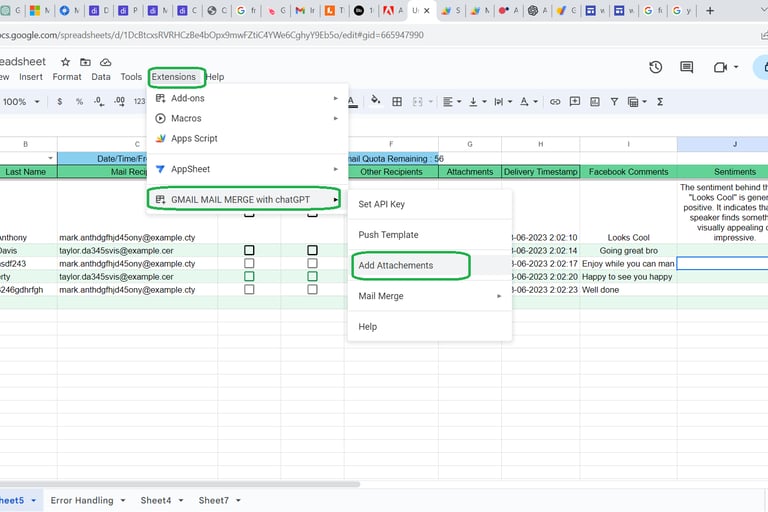Viewport: 768px width, 512px height.
Task: Pick fill color with paint bucket
Action: tap(375, 101)
